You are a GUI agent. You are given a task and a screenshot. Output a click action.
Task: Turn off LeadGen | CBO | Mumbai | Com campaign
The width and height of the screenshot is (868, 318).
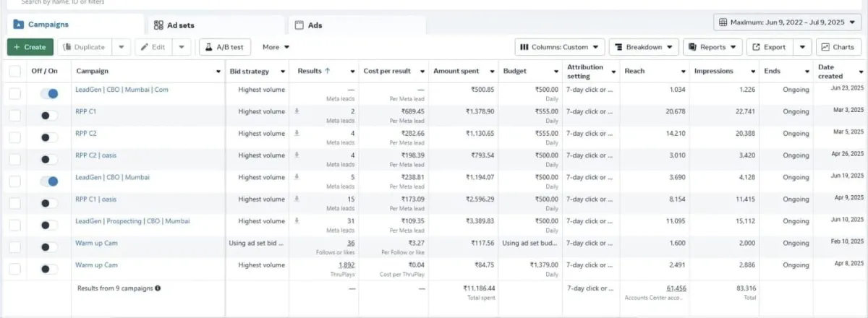click(49, 93)
